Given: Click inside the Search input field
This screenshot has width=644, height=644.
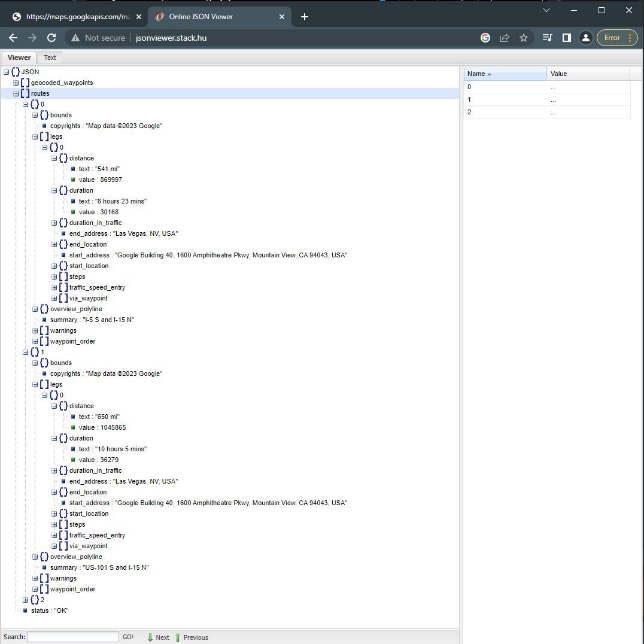Looking at the screenshot, I should (72, 637).
